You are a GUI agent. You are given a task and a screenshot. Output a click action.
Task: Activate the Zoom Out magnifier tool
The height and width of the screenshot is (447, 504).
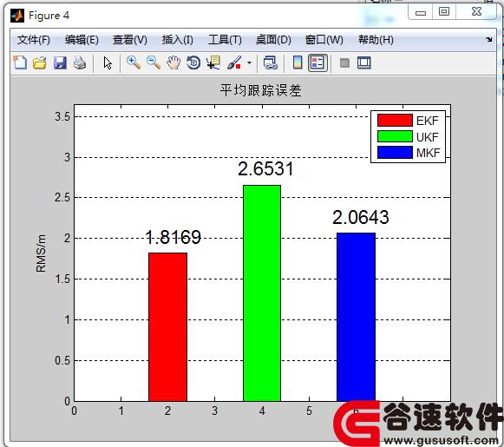pos(154,62)
